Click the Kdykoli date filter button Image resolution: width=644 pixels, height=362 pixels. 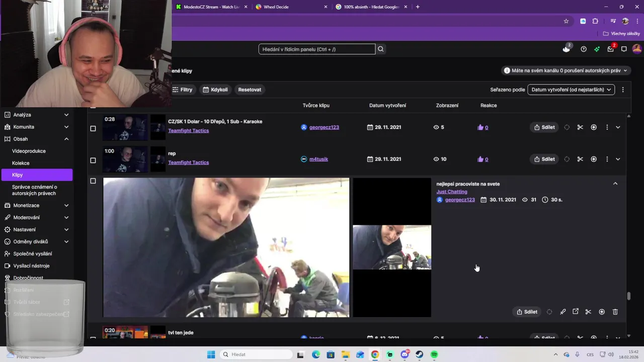tap(215, 89)
